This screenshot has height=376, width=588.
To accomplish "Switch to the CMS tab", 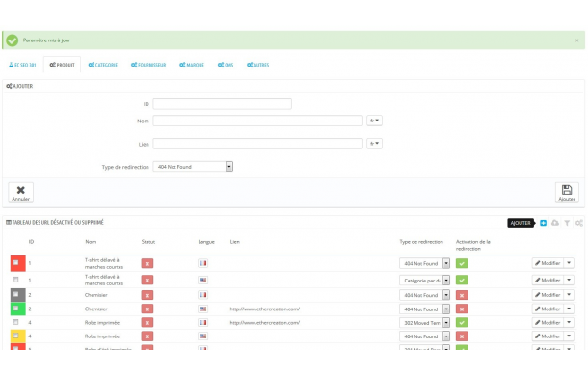I will 226,65.
